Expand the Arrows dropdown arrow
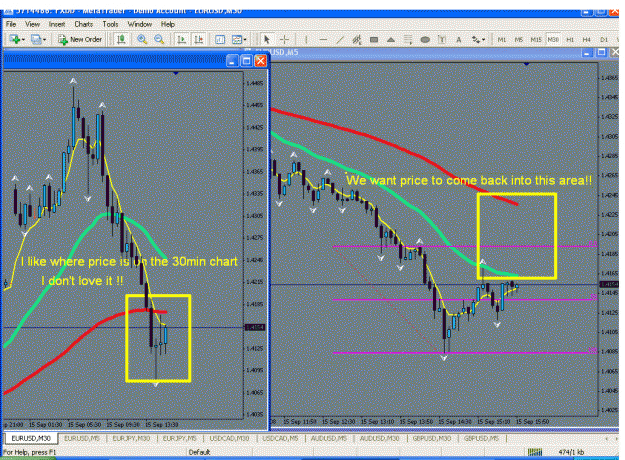Screen dimensions: 625x460 click(x=483, y=40)
